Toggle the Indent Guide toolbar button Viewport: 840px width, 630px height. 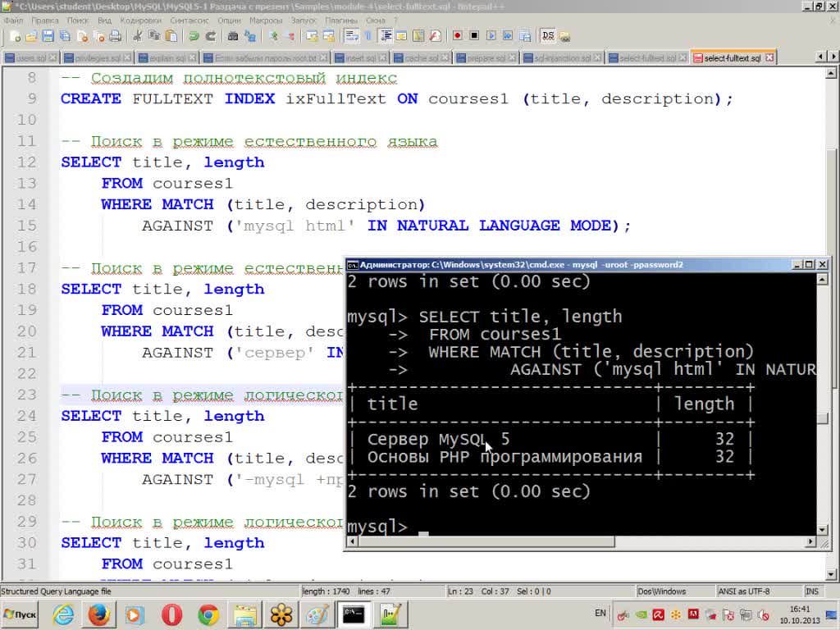click(x=386, y=36)
